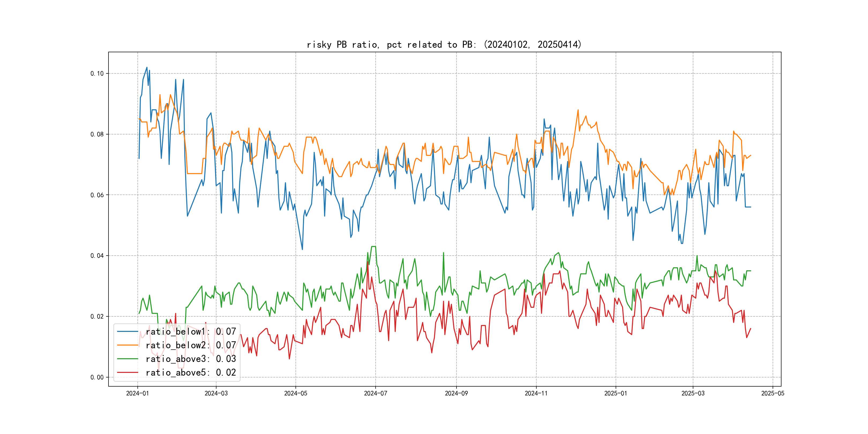Click the 0.00 y-axis tick label

click(97, 377)
